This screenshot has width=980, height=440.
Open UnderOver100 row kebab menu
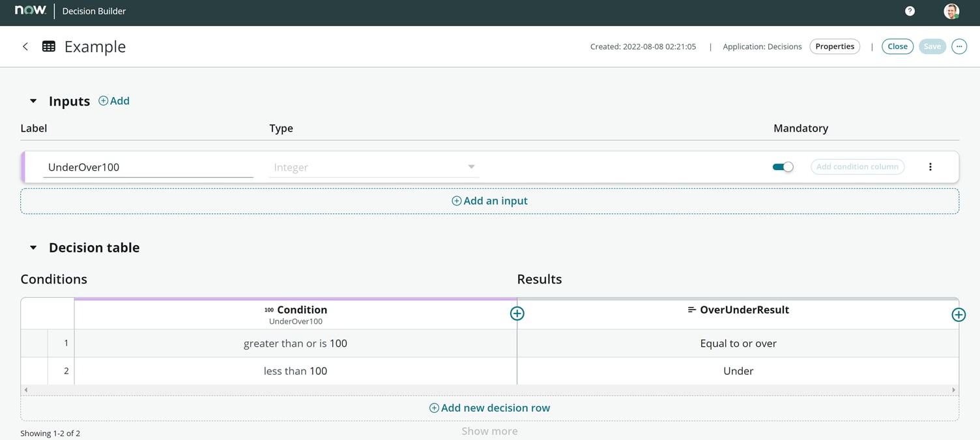[930, 167]
